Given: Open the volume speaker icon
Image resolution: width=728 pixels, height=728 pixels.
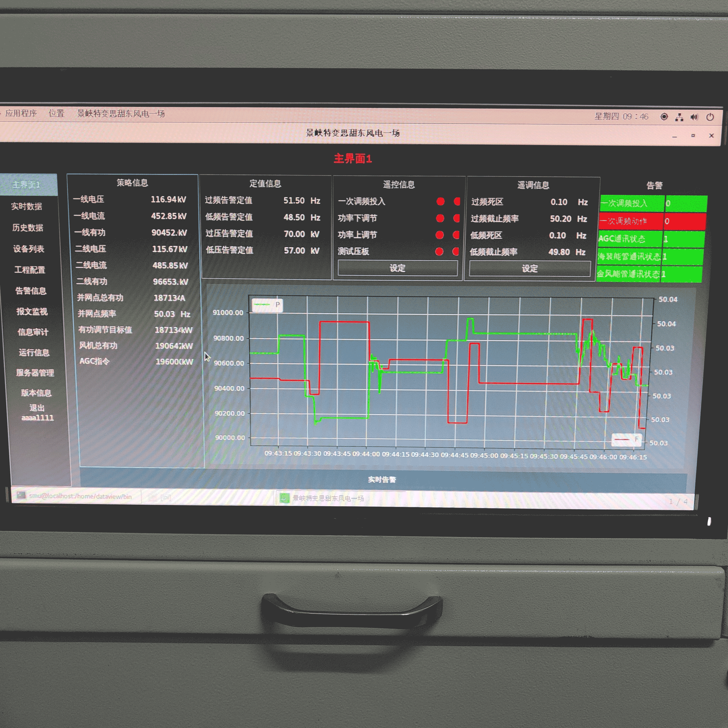Looking at the screenshot, I should pyautogui.click(x=694, y=117).
